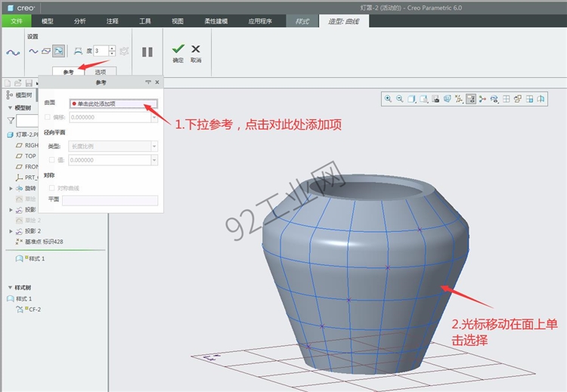Select the 灯罩-2 part root node
Image resolution: width=567 pixels, height=392 pixels.
click(23, 134)
